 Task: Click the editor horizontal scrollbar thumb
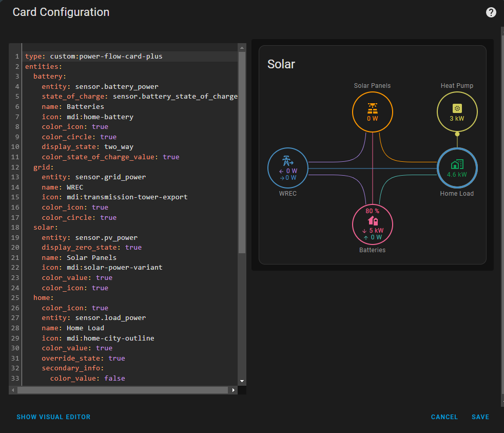[x=122, y=390]
